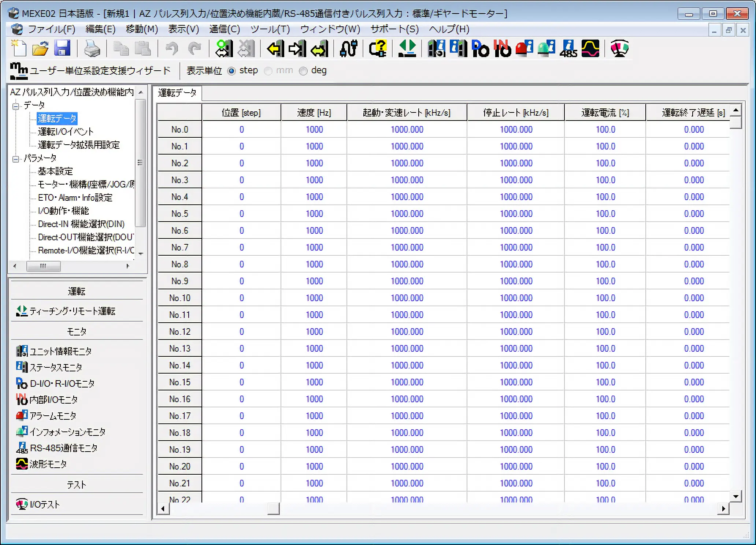Click the No.0 位置 input field
This screenshot has width=756, height=545.
coord(241,129)
